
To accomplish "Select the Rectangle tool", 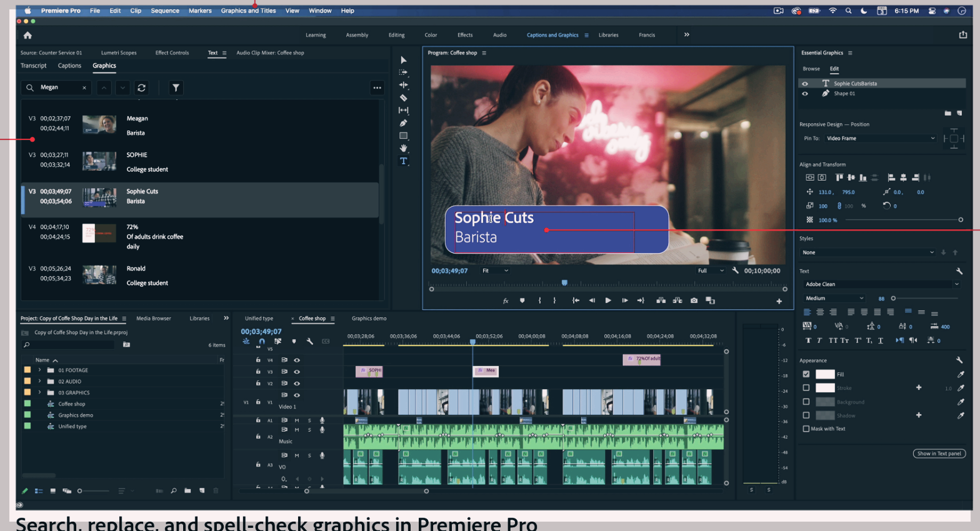I will 404,136.
